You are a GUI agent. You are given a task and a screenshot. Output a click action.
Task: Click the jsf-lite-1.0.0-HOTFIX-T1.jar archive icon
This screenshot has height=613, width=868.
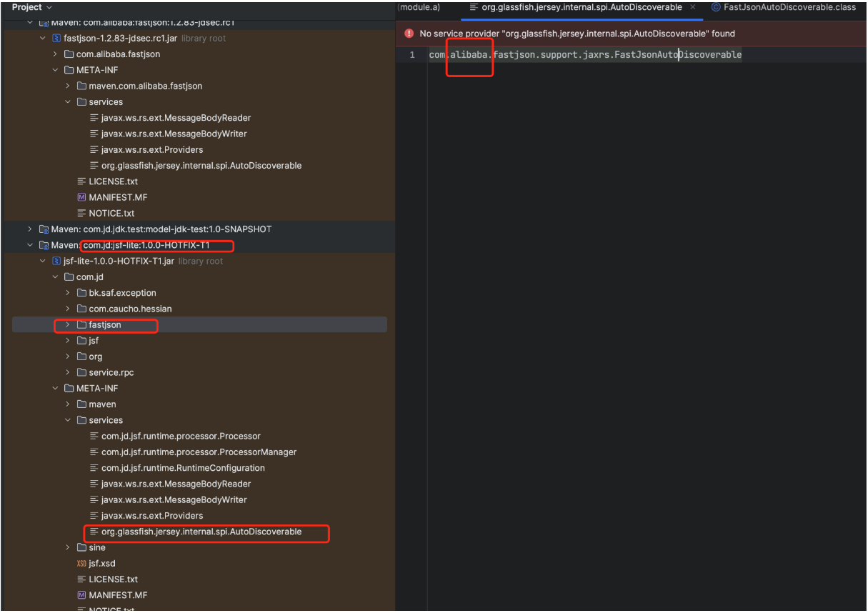[x=56, y=261]
